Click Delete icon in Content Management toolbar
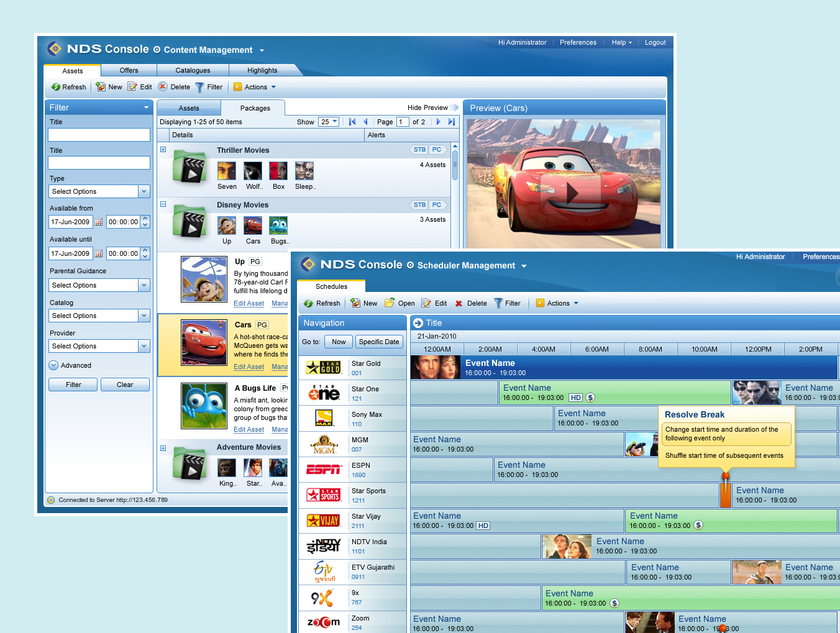The width and height of the screenshot is (840, 633). click(163, 86)
